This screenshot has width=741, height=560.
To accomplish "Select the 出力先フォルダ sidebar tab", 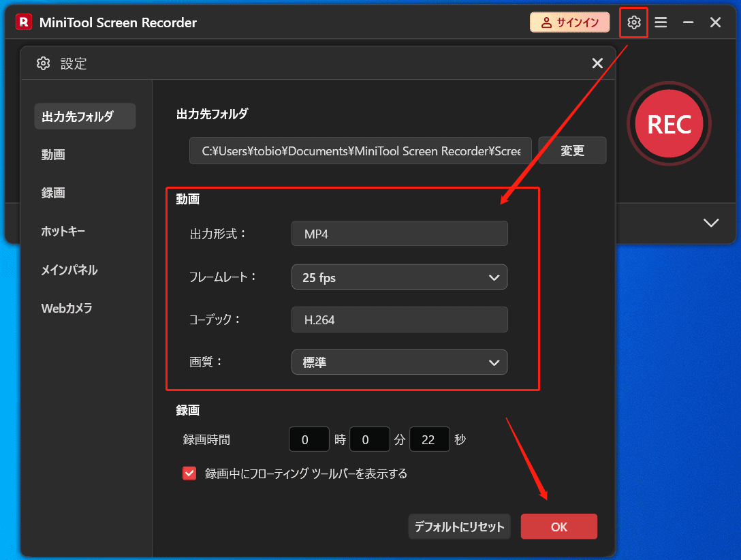I will pos(85,116).
